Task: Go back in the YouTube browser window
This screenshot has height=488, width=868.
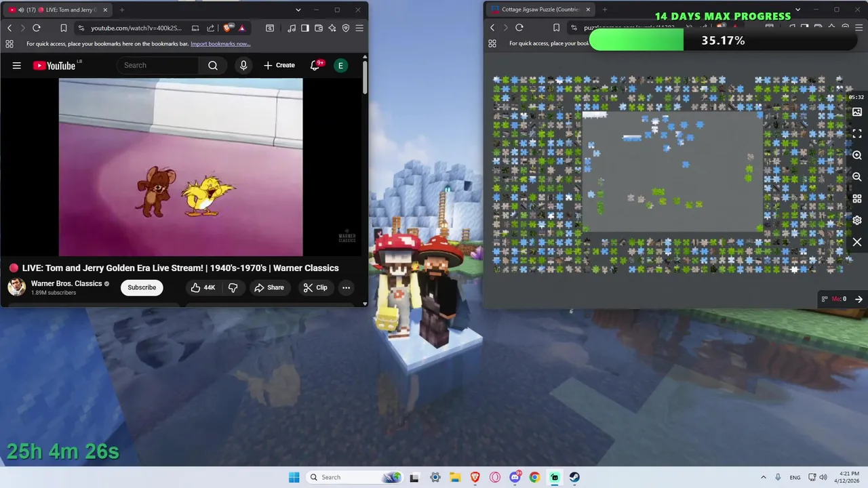Action: 9,28
